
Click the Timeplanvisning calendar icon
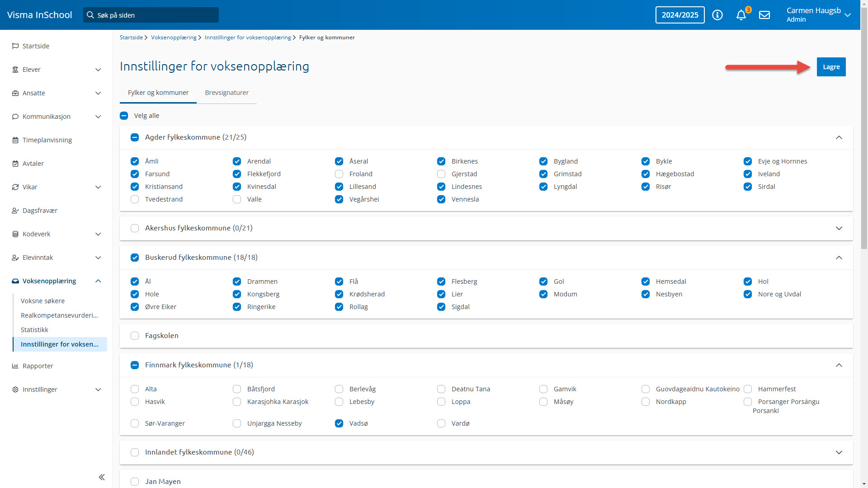[15, 140]
